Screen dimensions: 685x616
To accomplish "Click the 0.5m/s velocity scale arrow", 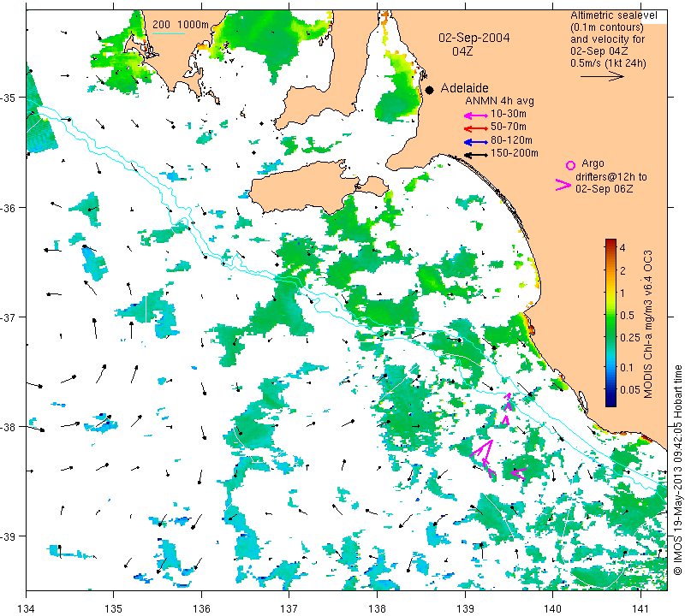I will (x=602, y=76).
